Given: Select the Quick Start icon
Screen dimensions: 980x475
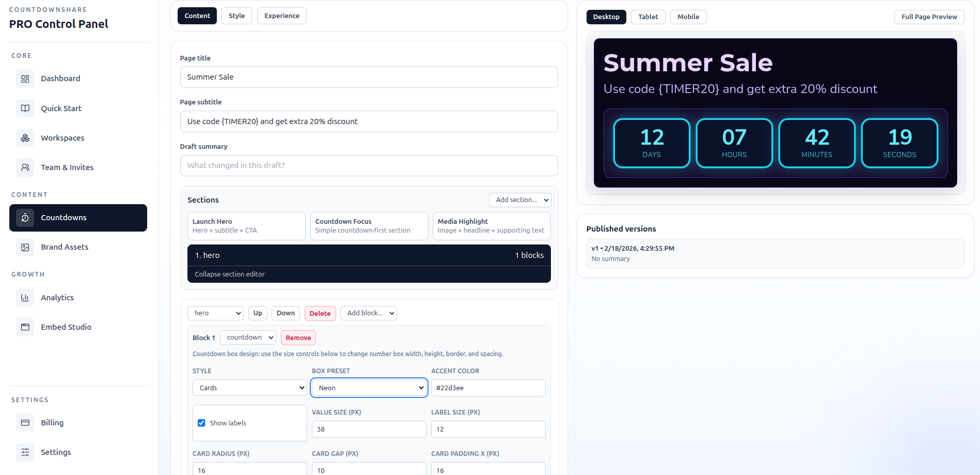Looking at the screenshot, I should pos(25,108).
